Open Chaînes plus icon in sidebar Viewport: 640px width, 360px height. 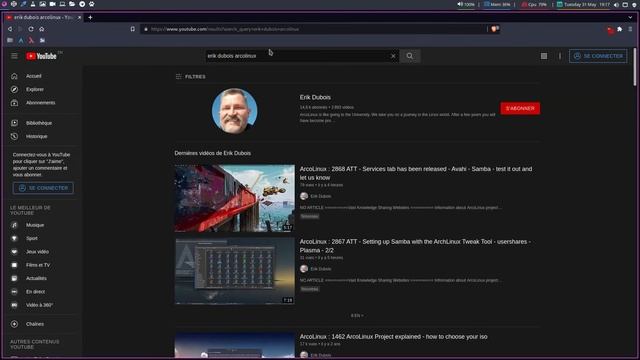click(14, 324)
